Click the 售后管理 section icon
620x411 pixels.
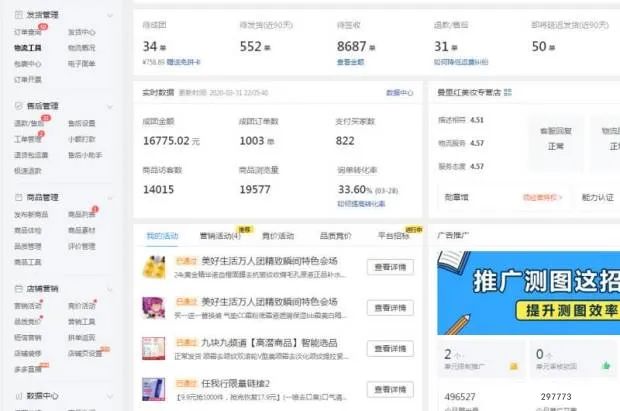point(18,106)
